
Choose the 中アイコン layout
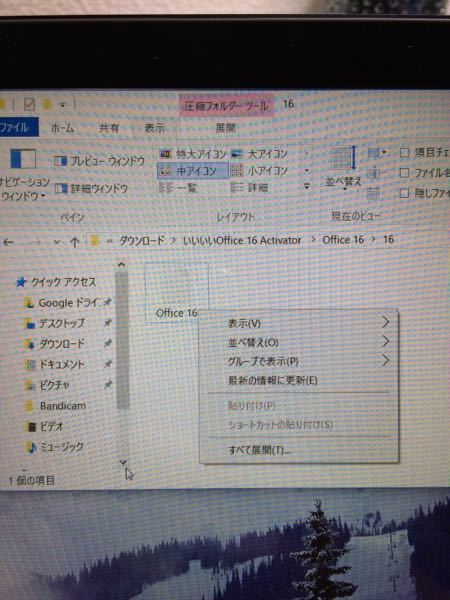(193, 171)
